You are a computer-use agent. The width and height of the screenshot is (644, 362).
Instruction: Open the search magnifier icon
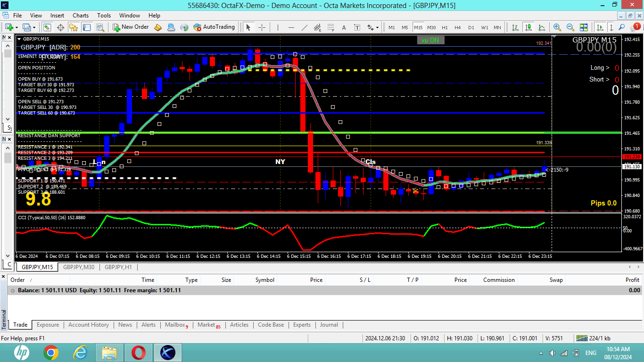point(622,27)
